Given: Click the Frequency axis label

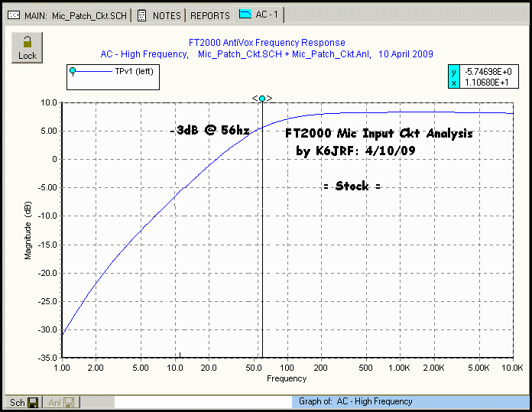Looking at the screenshot, I should click(287, 378).
